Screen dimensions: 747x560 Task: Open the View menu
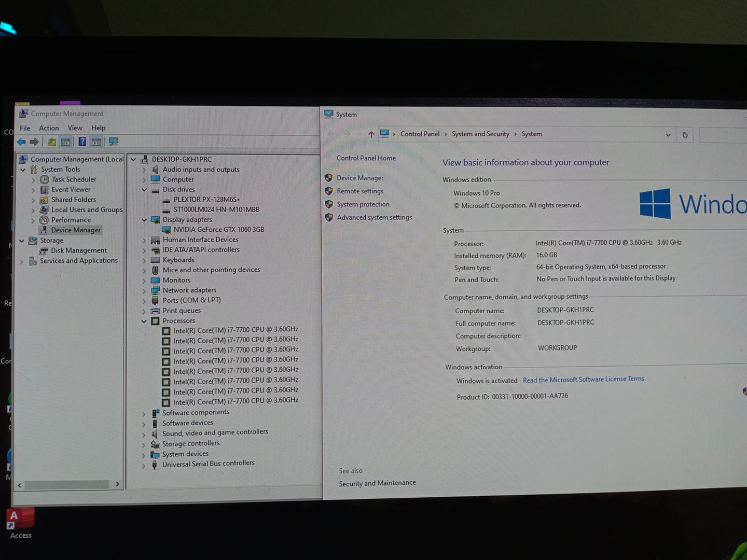click(75, 128)
